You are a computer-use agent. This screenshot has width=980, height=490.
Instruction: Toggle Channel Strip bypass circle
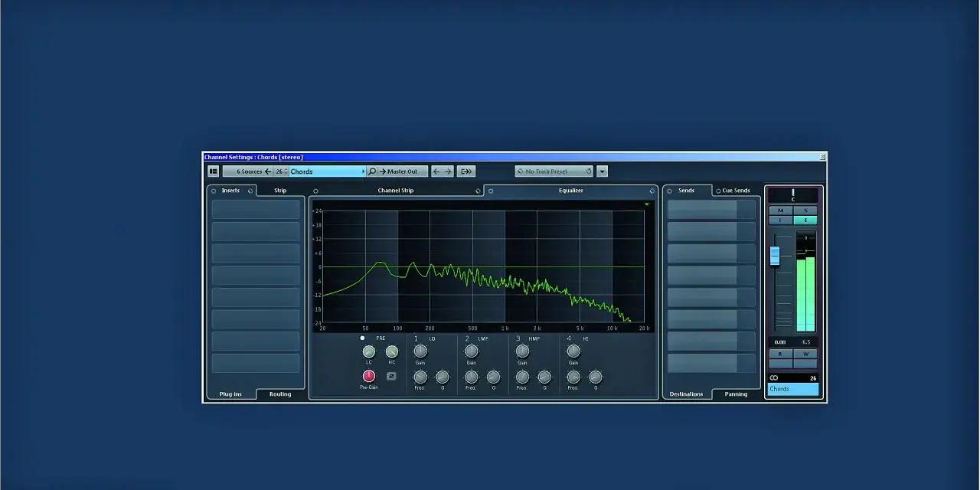(x=315, y=191)
